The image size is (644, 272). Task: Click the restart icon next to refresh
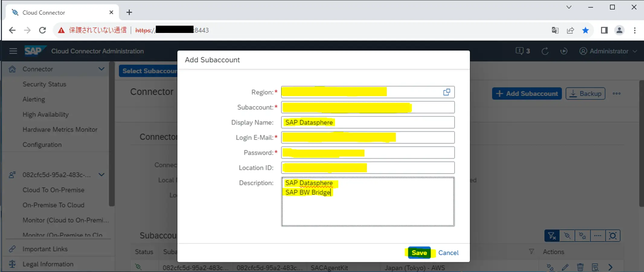coord(564,51)
